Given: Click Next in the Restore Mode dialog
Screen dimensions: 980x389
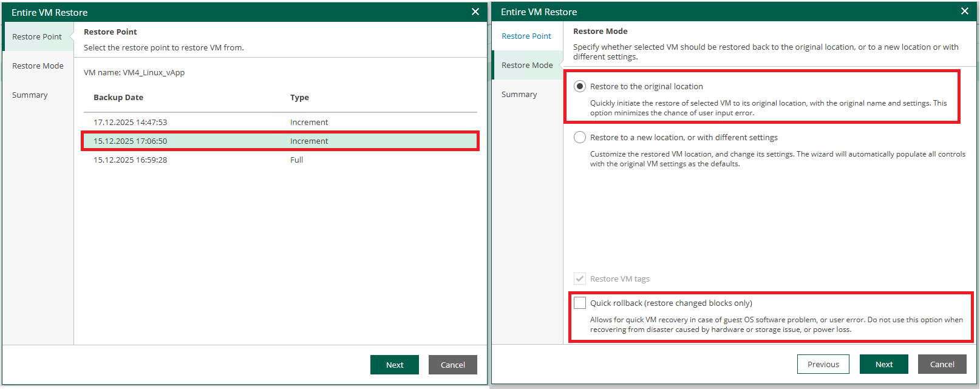Looking at the screenshot, I should tap(884, 364).
